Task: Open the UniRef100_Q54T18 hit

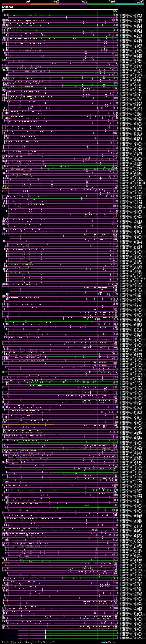Action: (131, 140)
